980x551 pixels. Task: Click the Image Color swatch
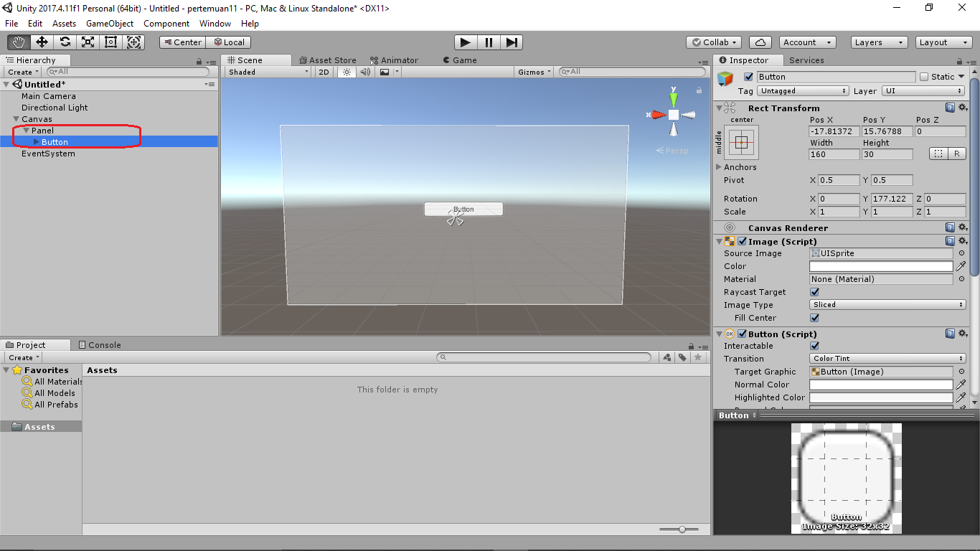point(882,266)
